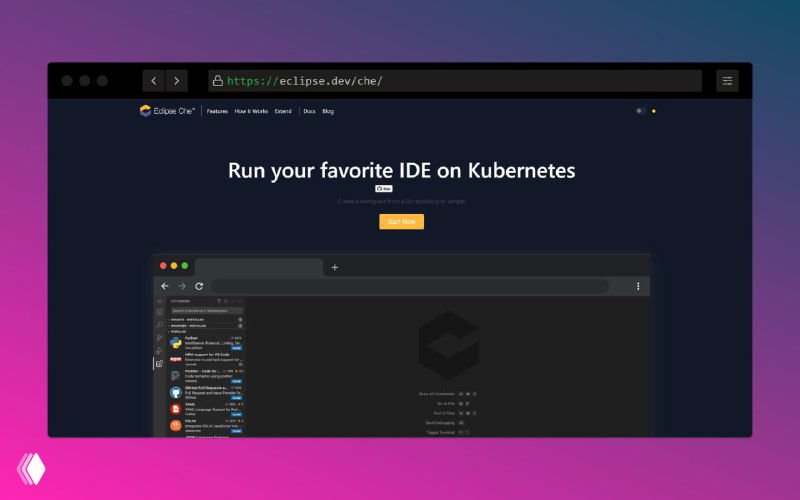This screenshot has height=500, width=800.
Task: Select the Python extension entry
Action: pos(206,343)
